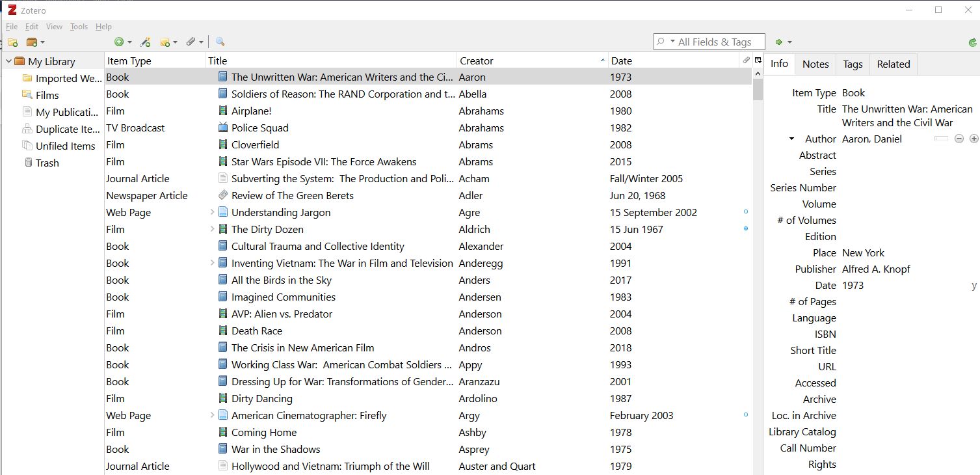The height and width of the screenshot is (475, 980).
Task: Open the Imported collection folder
Action: point(62,78)
